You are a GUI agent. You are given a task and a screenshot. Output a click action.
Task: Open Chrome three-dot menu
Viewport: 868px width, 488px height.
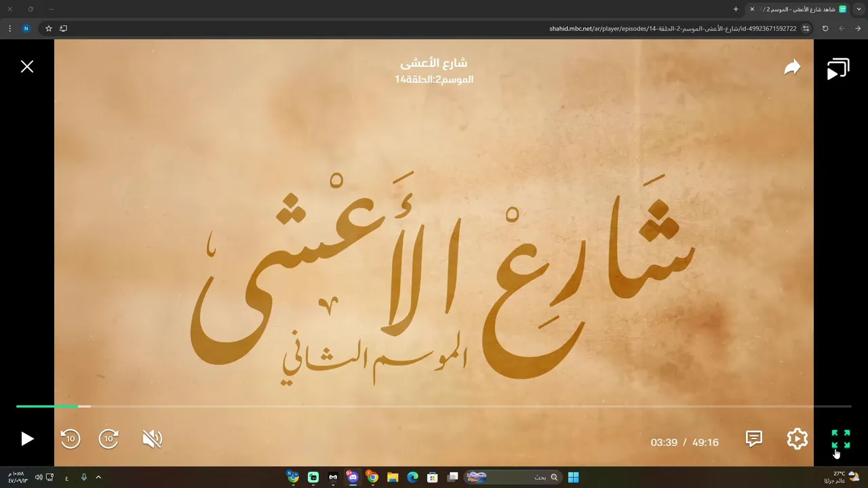click(x=9, y=28)
